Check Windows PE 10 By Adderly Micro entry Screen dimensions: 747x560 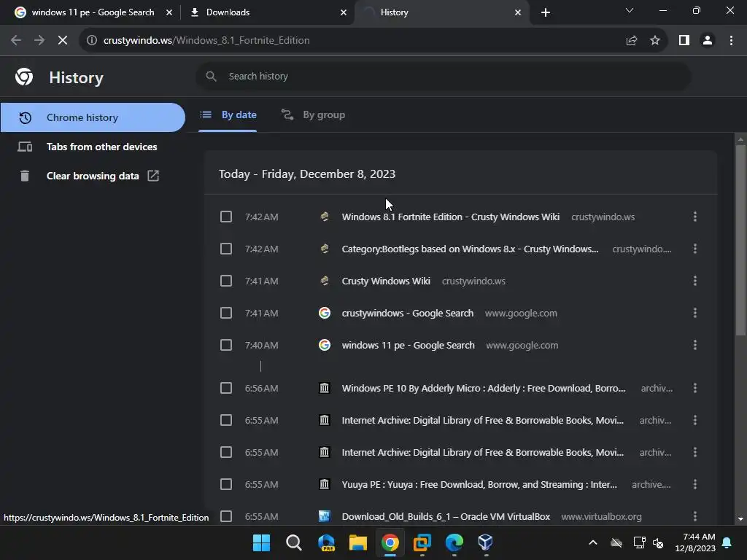coord(226,388)
